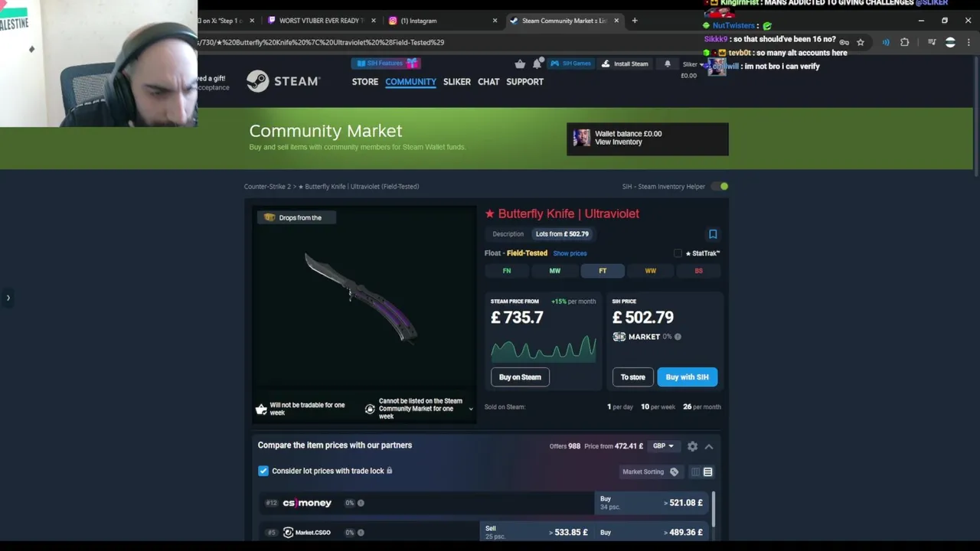The image size is (980, 551).
Task: Open a new browser tab
Action: click(635, 21)
